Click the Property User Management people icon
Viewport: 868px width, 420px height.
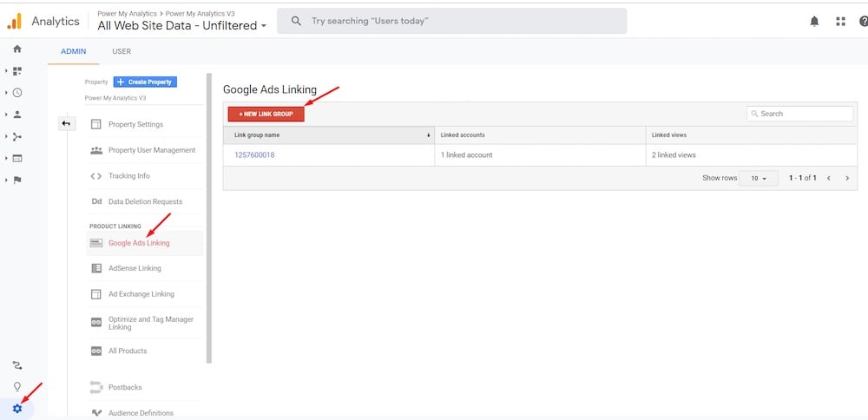(96, 150)
